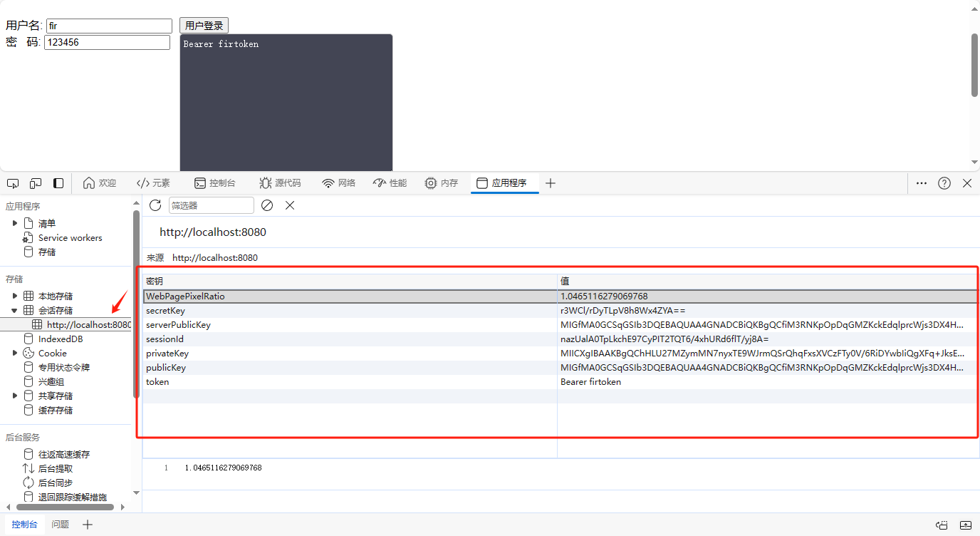
Task: Click the 密码 input field
Action: click(107, 43)
